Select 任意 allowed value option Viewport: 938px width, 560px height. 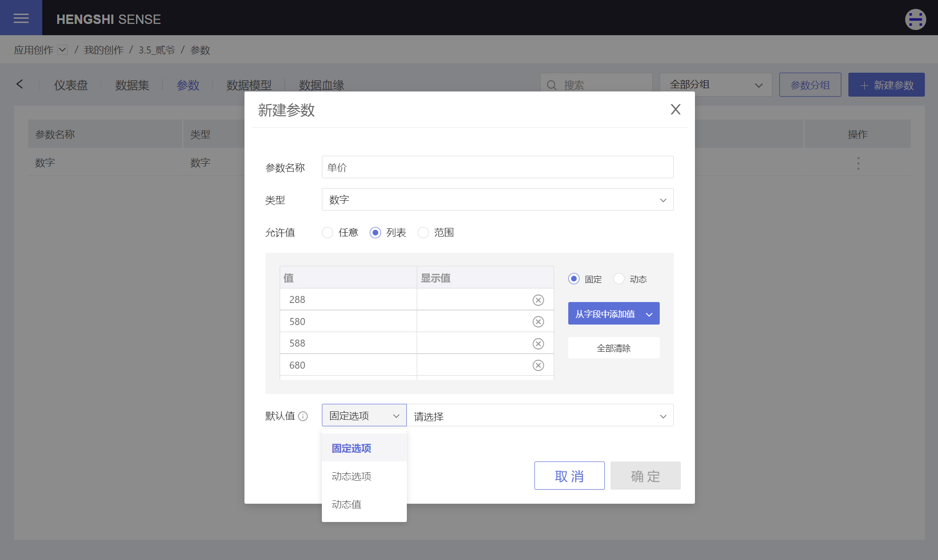[x=328, y=233]
